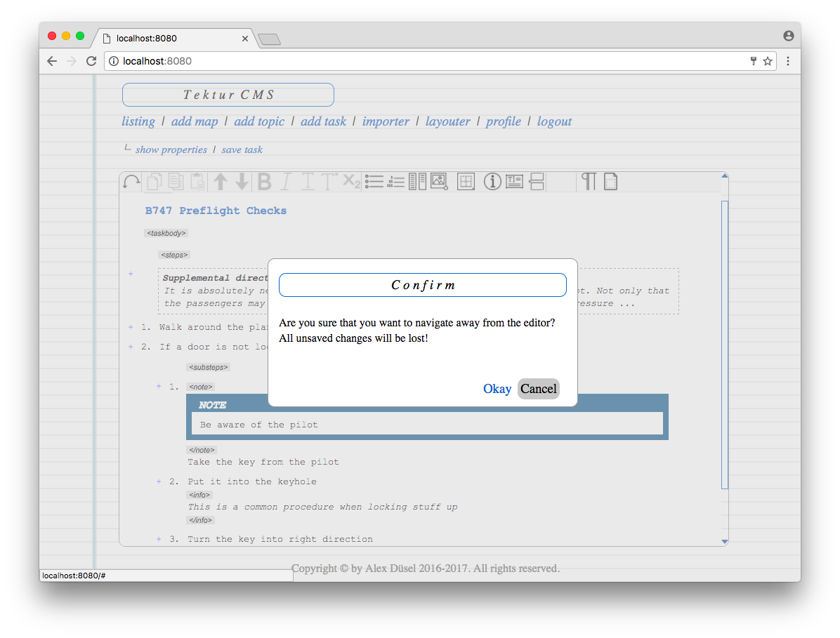Insert unordered bullet list icon
This screenshot has height=638, width=840.
click(x=374, y=182)
